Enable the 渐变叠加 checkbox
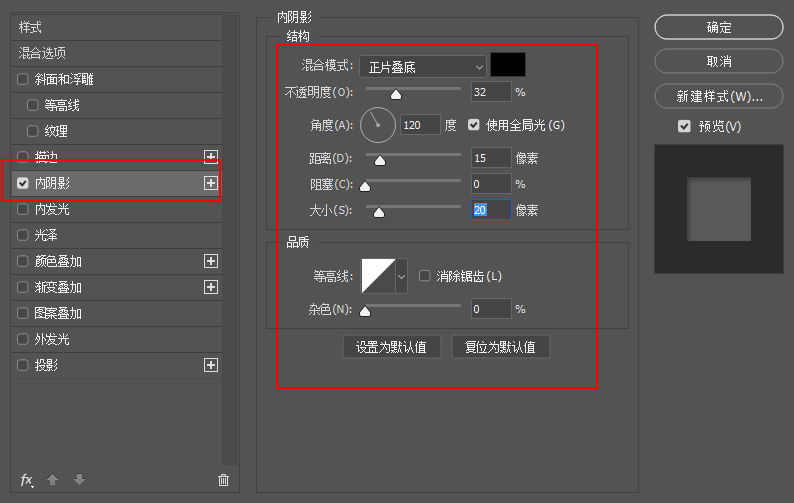Viewport: 794px width, 503px height. click(x=23, y=287)
